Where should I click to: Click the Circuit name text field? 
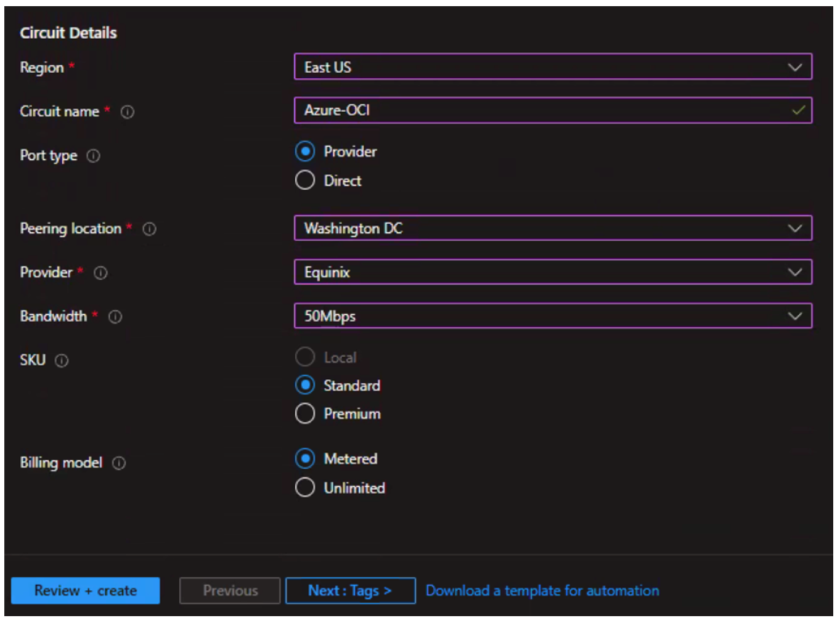542,111
